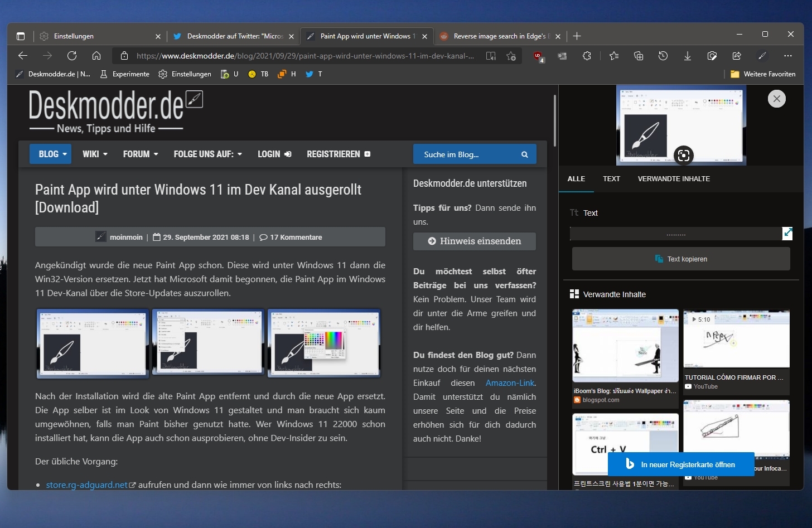
Task: Select the VERWANDTE INHALTE tab
Action: (x=674, y=179)
